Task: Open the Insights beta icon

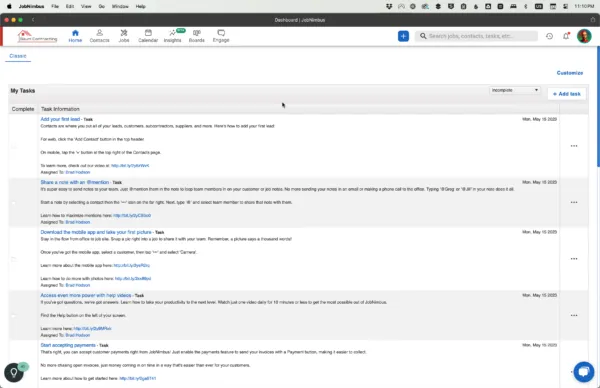Action: pyautogui.click(x=173, y=36)
